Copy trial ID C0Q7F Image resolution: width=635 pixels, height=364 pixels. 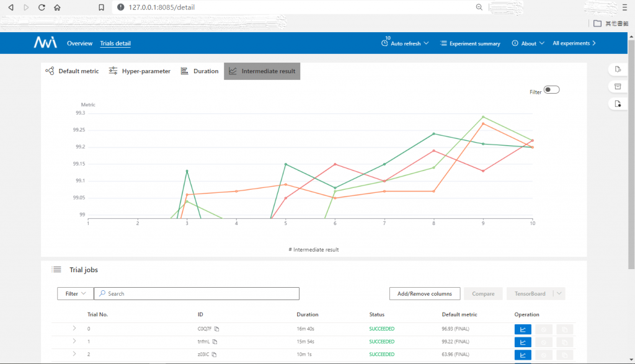(216, 329)
